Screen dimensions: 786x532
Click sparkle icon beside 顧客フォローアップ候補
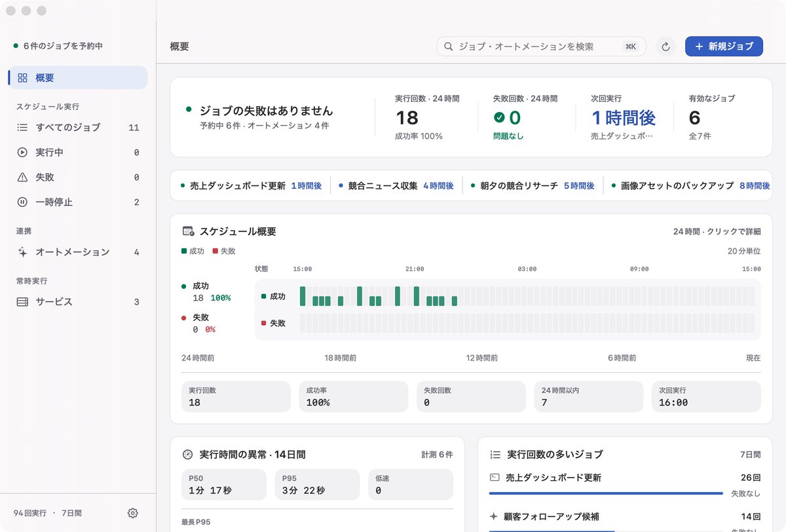[x=495, y=516]
